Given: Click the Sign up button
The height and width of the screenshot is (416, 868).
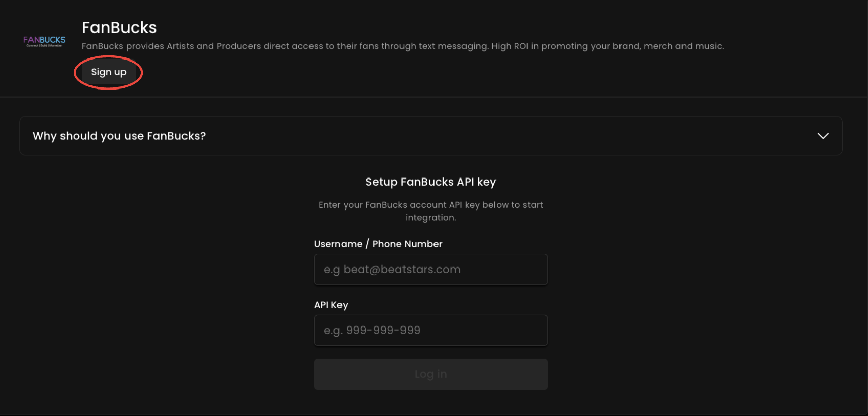Looking at the screenshot, I should click(108, 72).
